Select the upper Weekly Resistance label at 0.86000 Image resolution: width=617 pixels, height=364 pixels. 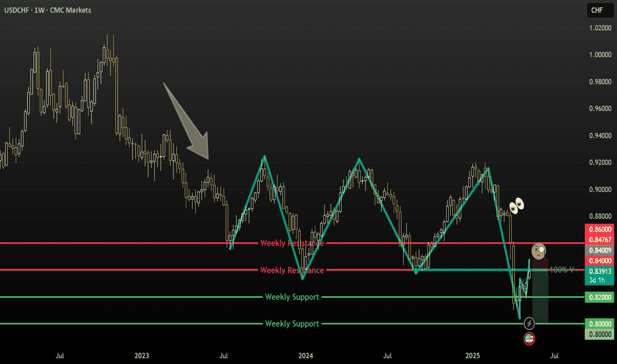coord(292,243)
